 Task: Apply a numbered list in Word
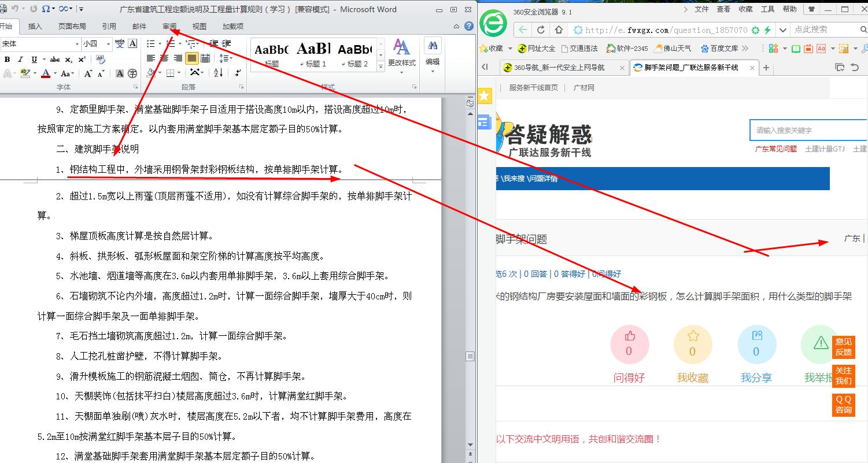[170, 43]
